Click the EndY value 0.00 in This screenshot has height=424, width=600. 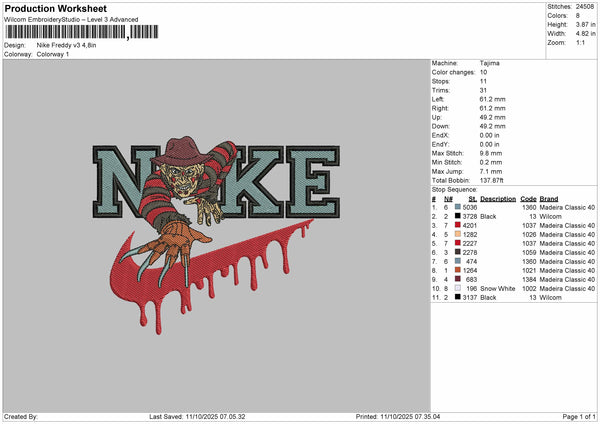click(489, 144)
